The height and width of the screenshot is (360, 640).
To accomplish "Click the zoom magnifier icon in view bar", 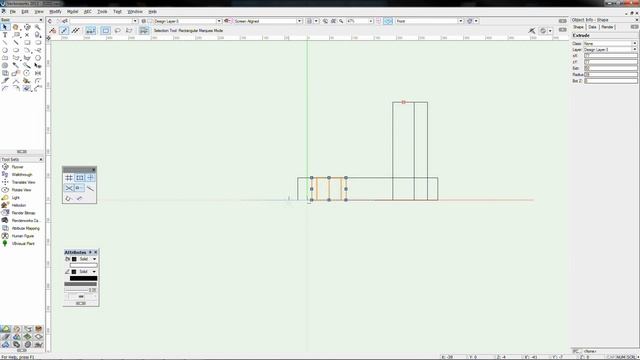I will [x=341, y=21].
